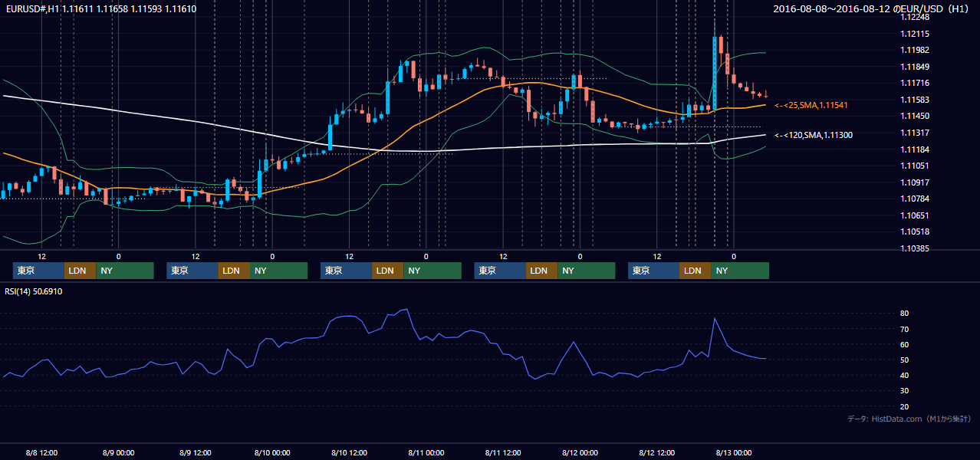
Task: Select the RSI axis value 60
Action: (905, 344)
